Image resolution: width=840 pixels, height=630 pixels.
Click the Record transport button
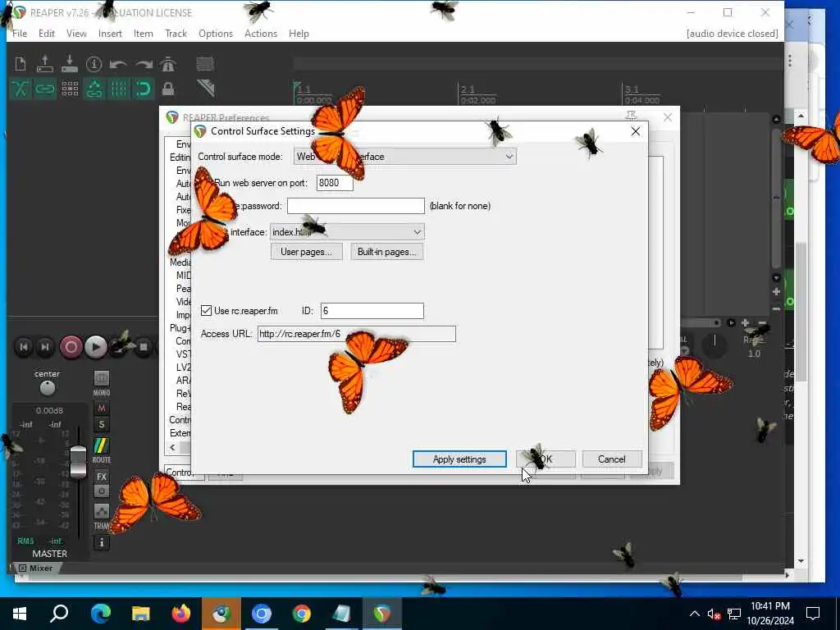pos(71,347)
